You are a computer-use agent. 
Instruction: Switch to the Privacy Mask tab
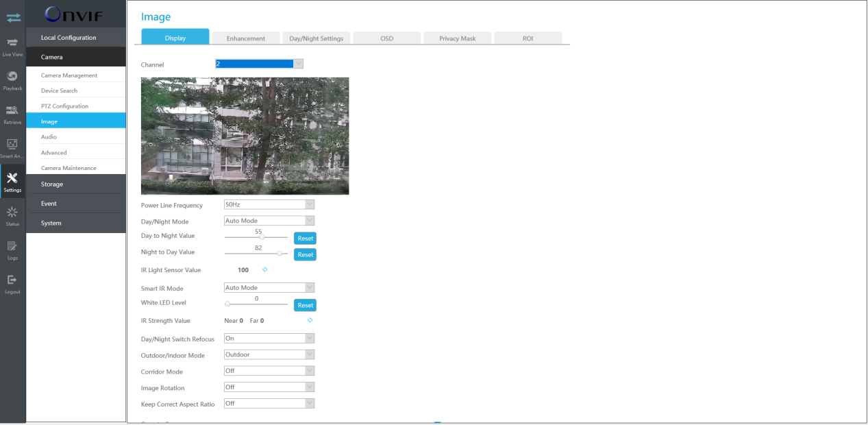[x=458, y=38]
